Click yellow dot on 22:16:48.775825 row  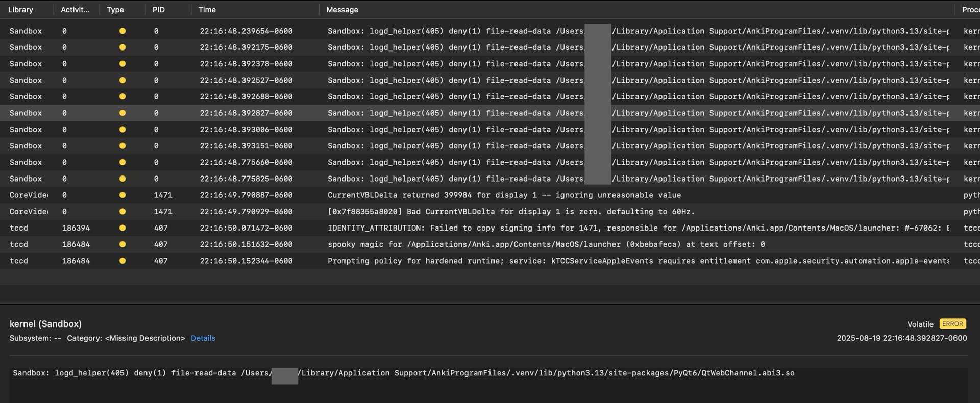coord(122,179)
